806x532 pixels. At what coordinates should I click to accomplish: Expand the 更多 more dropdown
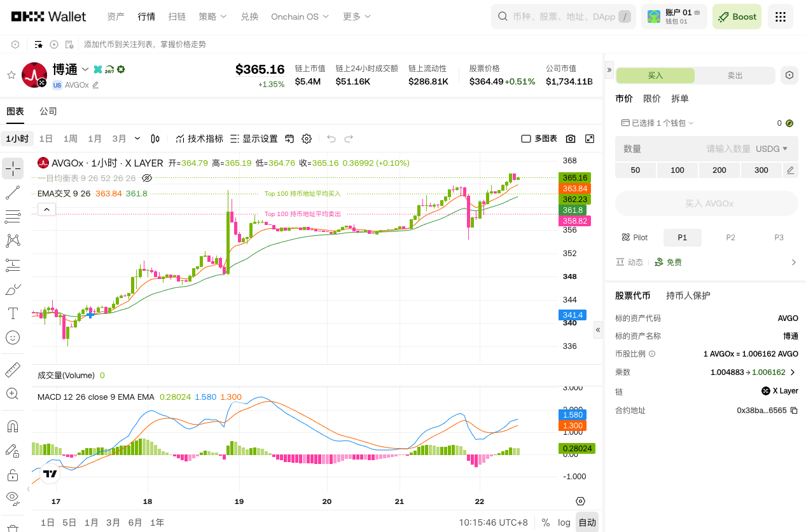pos(357,17)
